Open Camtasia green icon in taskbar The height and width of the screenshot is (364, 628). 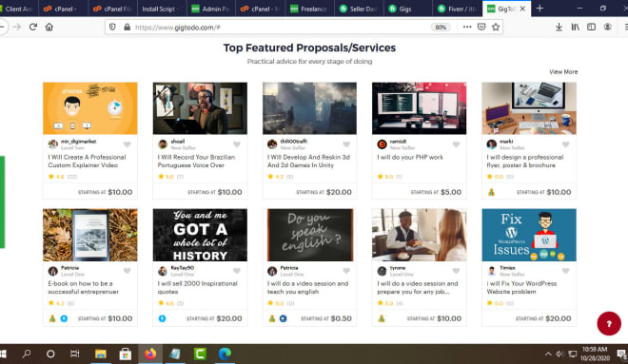point(200,354)
